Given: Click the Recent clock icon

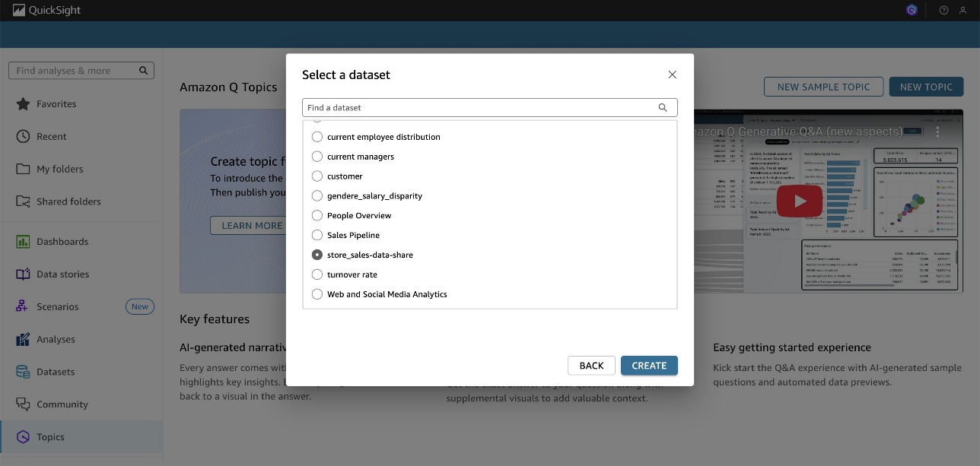Looking at the screenshot, I should pyautogui.click(x=23, y=137).
